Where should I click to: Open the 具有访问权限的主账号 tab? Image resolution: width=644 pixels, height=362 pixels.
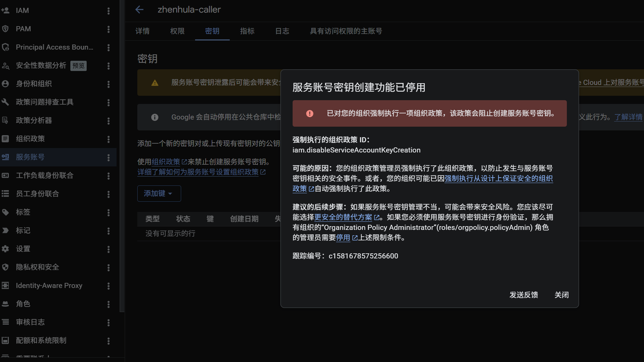346,31
